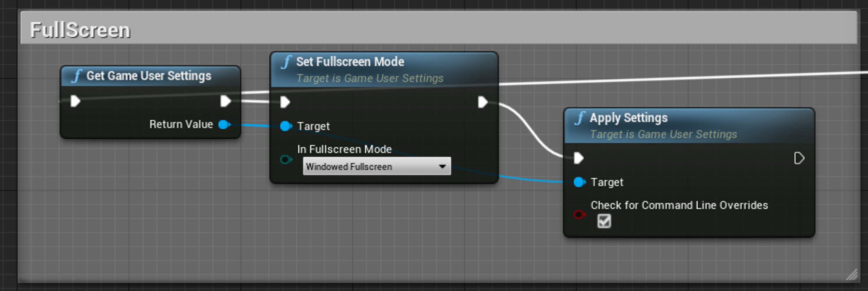Open the Windowed Fullscreen dropdown

click(377, 166)
